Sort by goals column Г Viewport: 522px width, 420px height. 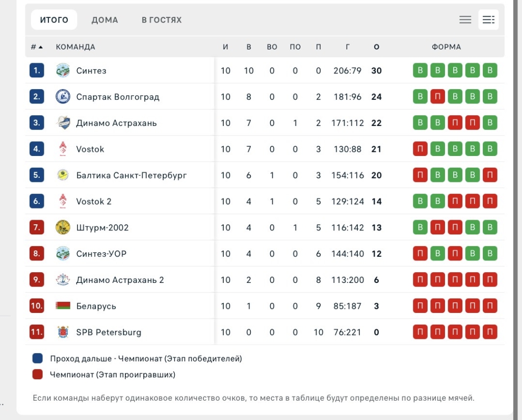click(x=348, y=47)
